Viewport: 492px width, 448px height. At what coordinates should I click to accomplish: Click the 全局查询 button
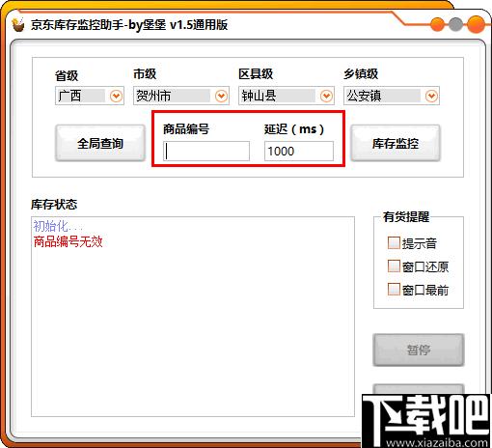pos(100,143)
